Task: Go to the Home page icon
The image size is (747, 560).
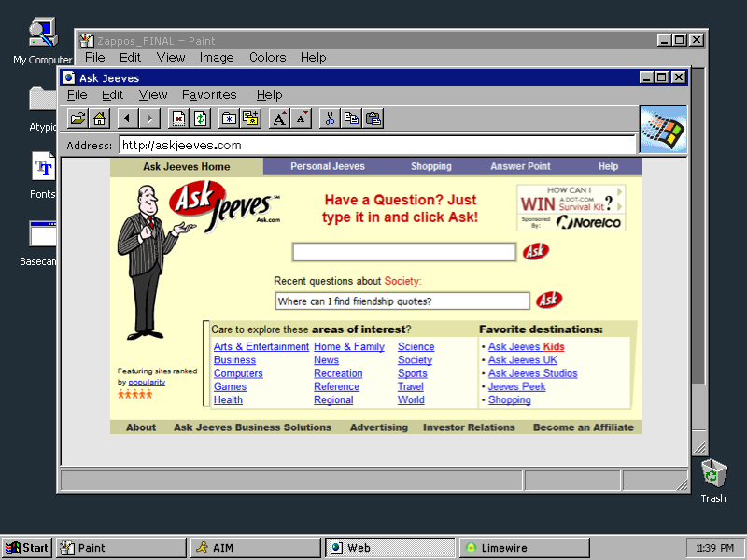Action: (99, 119)
